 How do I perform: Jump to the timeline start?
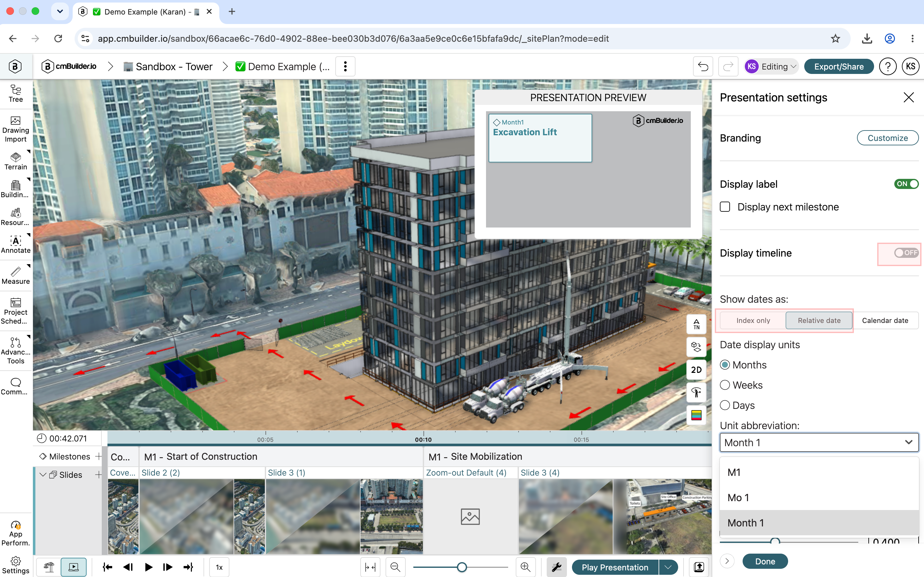tap(107, 567)
